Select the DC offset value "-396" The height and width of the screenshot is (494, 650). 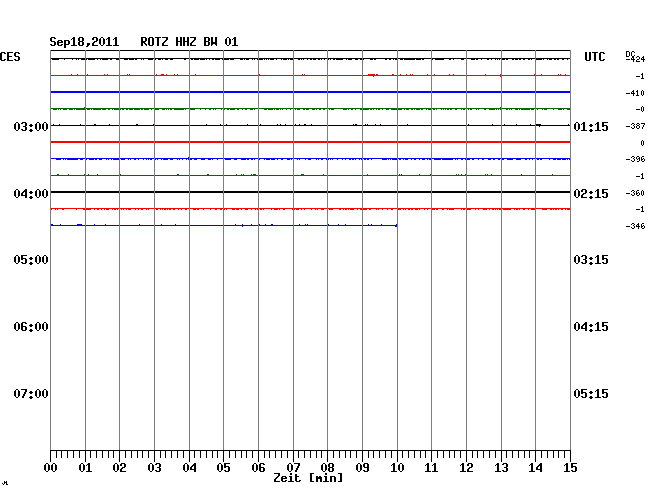coord(635,159)
